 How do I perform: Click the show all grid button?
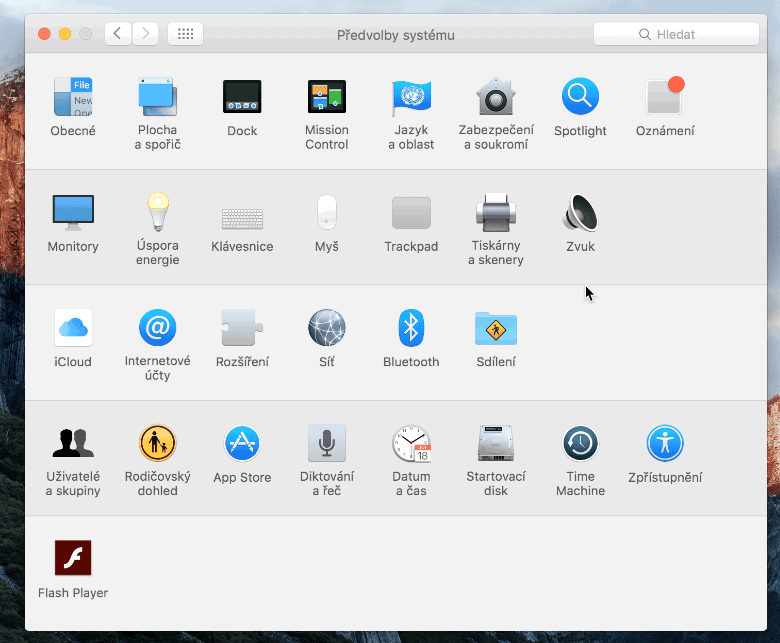[185, 34]
